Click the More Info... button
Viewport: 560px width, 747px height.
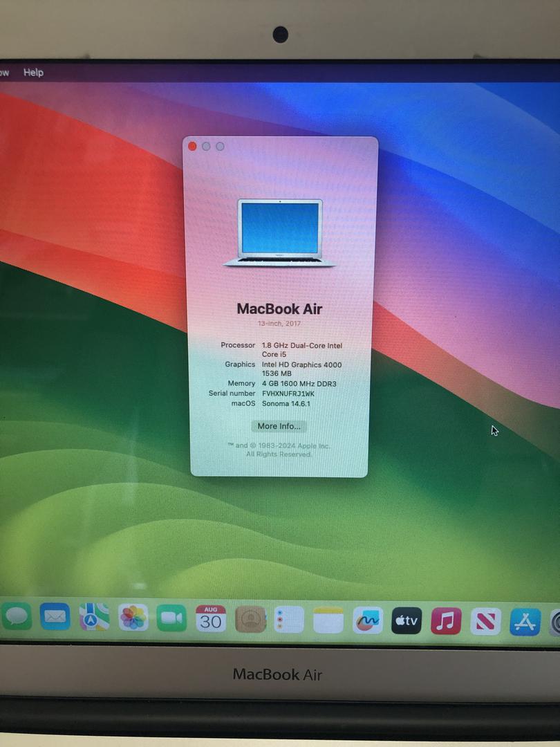point(279,426)
